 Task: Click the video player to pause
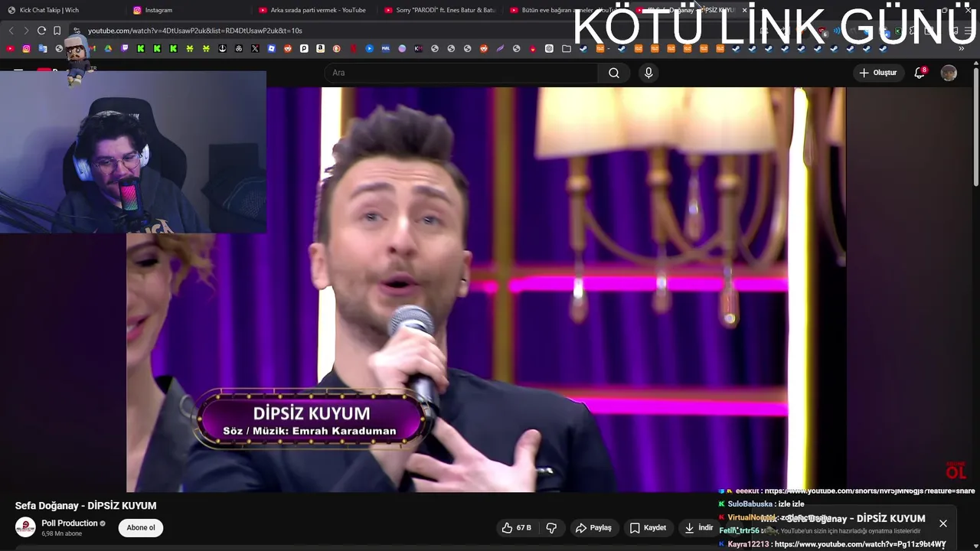click(486, 289)
